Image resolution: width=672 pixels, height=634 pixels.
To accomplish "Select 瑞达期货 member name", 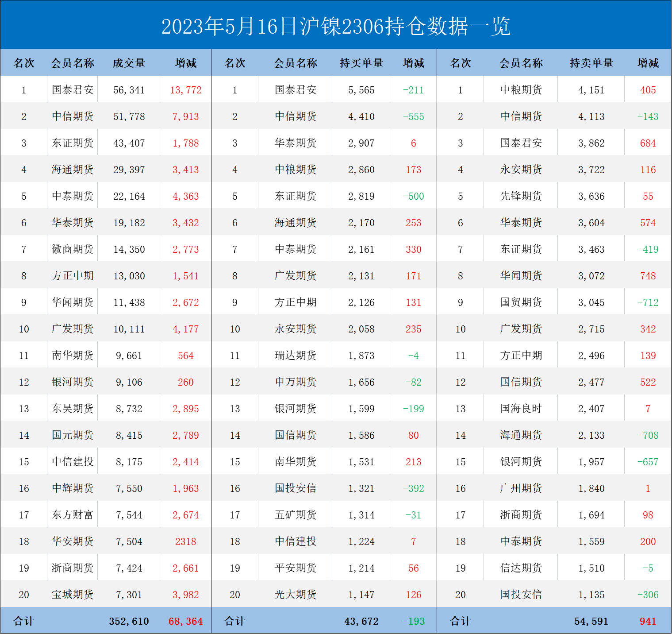I will (x=296, y=355).
